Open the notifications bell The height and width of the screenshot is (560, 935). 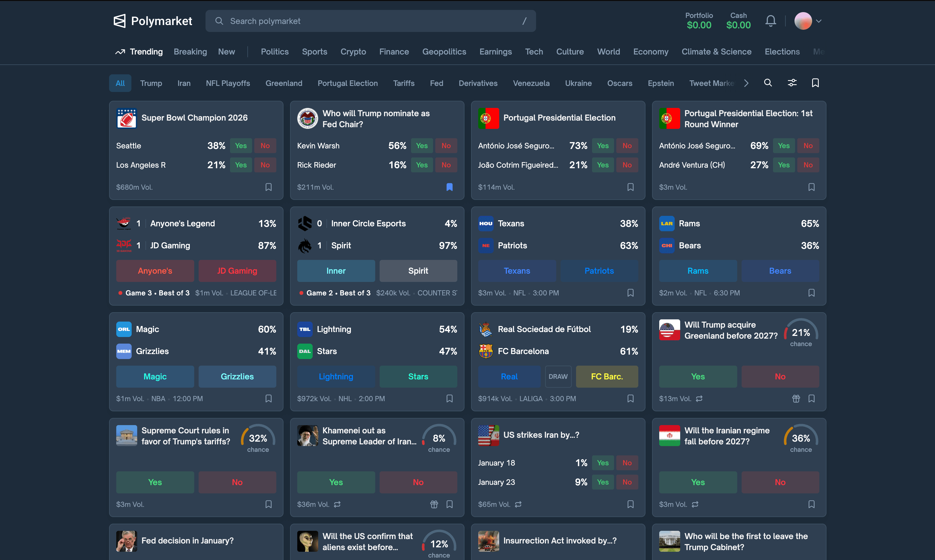[x=771, y=21]
